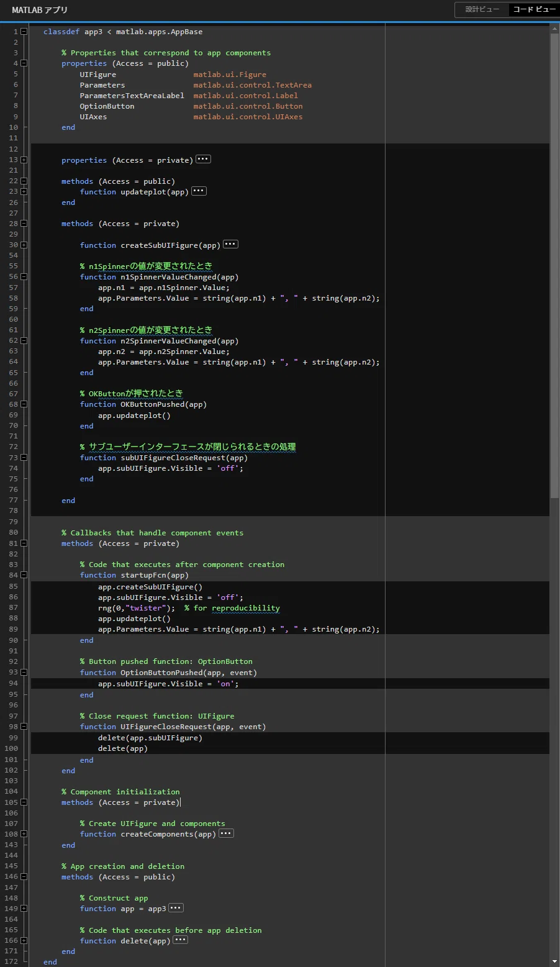Screen dimensions: 560x967
Task: Click the ellipsis after function app = app3
Action: pyautogui.click(x=176, y=907)
